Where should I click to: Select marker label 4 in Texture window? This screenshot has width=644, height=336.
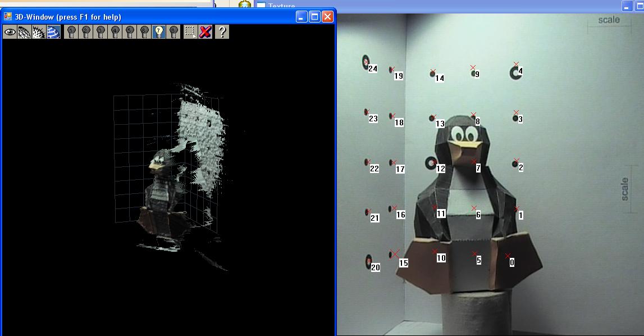(x=520, y=71)
